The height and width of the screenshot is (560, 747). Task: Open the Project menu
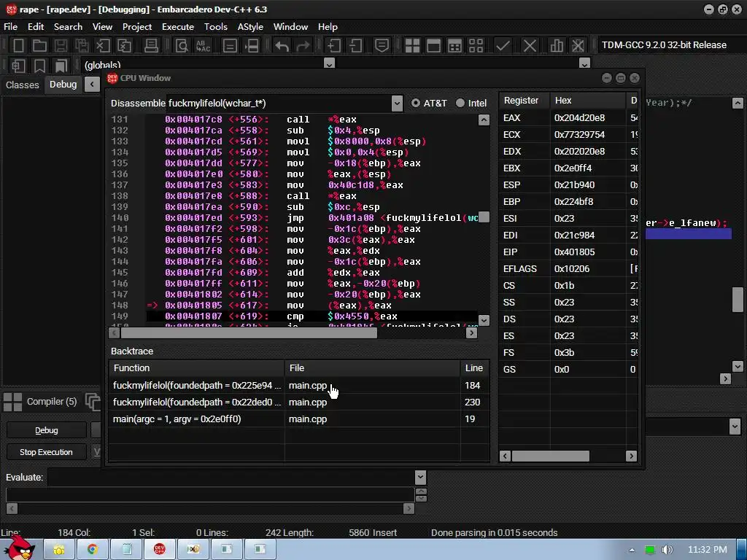click(x=136, y=27)
